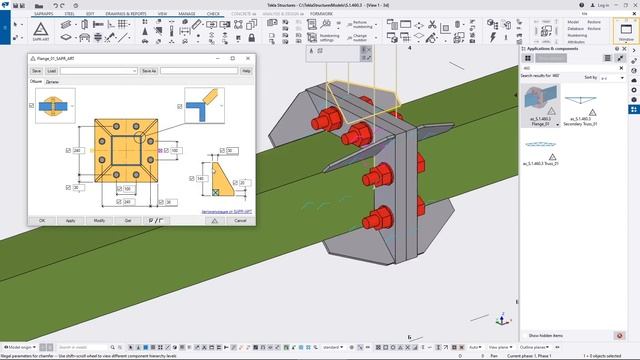Open the MANAGE ribbon tab
640x360 pixels.
[187, 14]
